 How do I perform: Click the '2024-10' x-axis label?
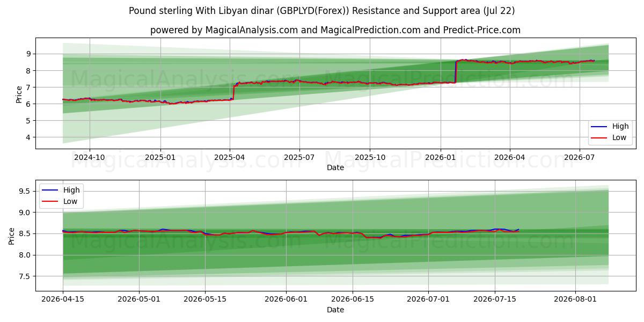point(89,158)
